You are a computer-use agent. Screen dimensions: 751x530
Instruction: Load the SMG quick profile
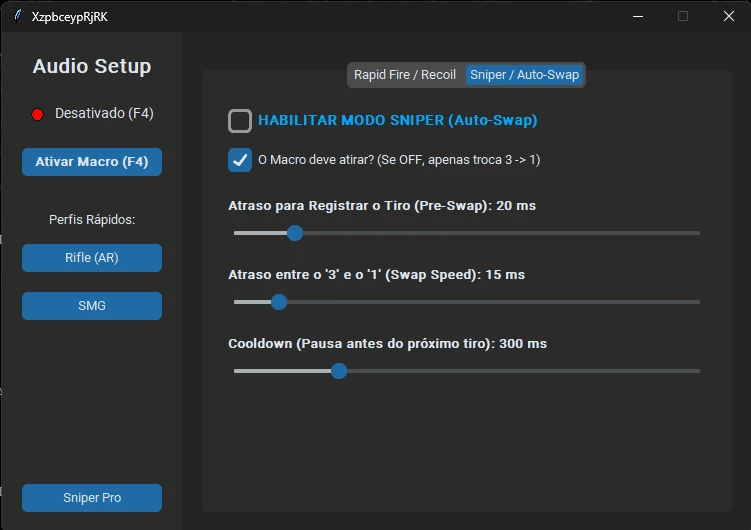point(92,306)
